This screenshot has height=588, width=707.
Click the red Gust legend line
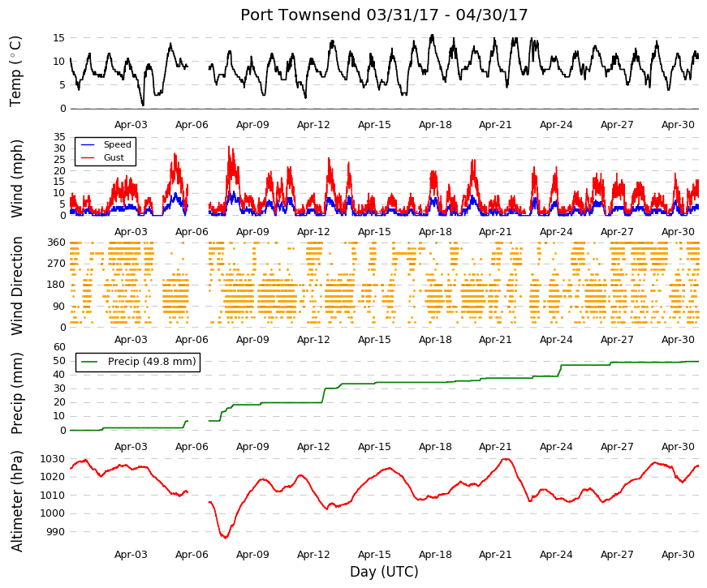pyautogui.click(x=88, y=157)
